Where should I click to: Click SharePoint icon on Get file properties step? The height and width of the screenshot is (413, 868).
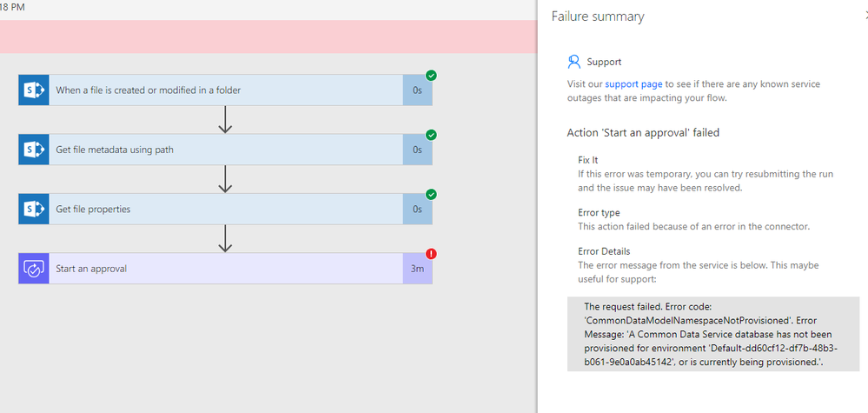point(34,210)
